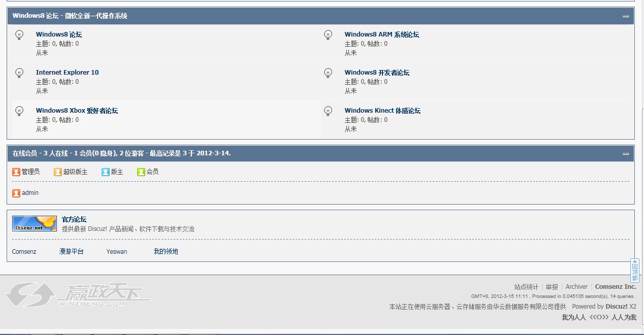
Task: Visit the Comsenz friend link
Action: [x=24, y=252]
